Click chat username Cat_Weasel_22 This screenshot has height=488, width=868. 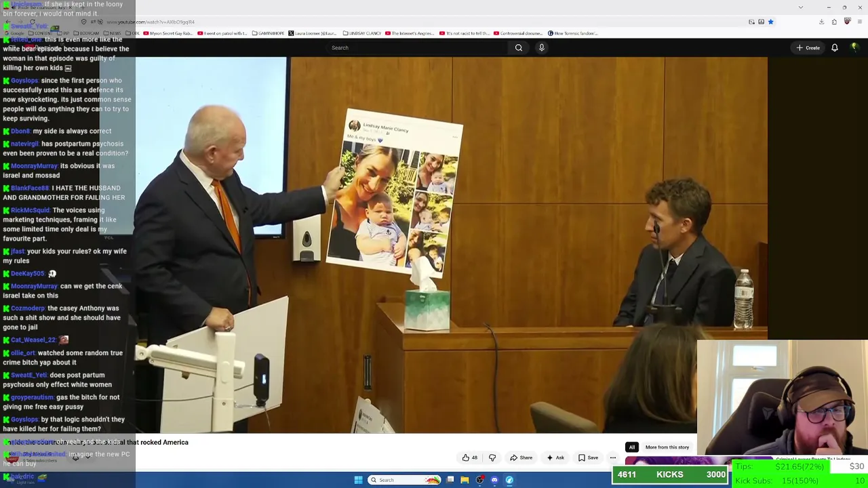(x=33, y=340)
